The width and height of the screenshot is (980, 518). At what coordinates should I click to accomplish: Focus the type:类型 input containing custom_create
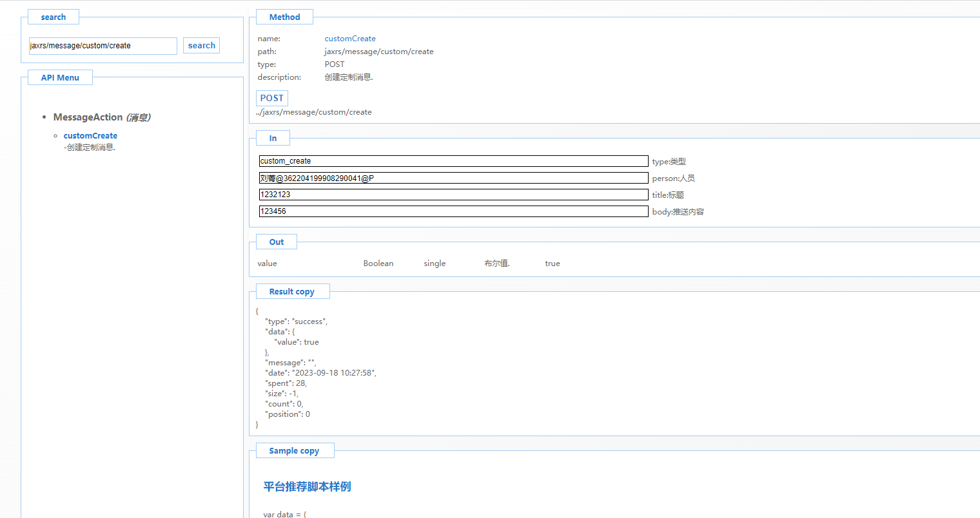(453, 161)
